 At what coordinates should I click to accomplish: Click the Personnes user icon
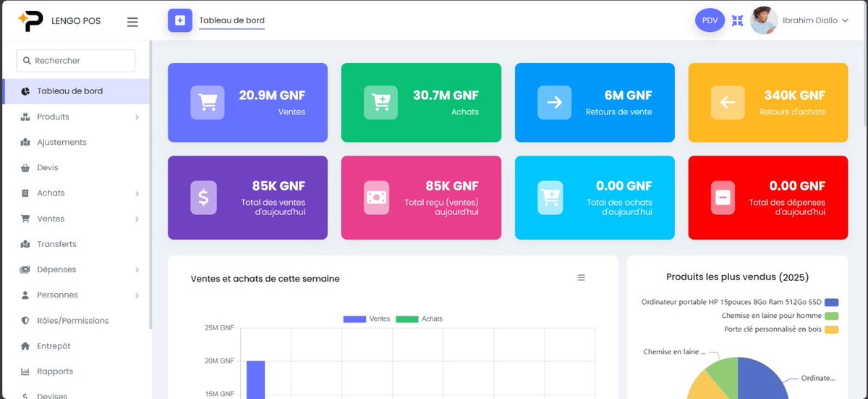coord(25,295)
